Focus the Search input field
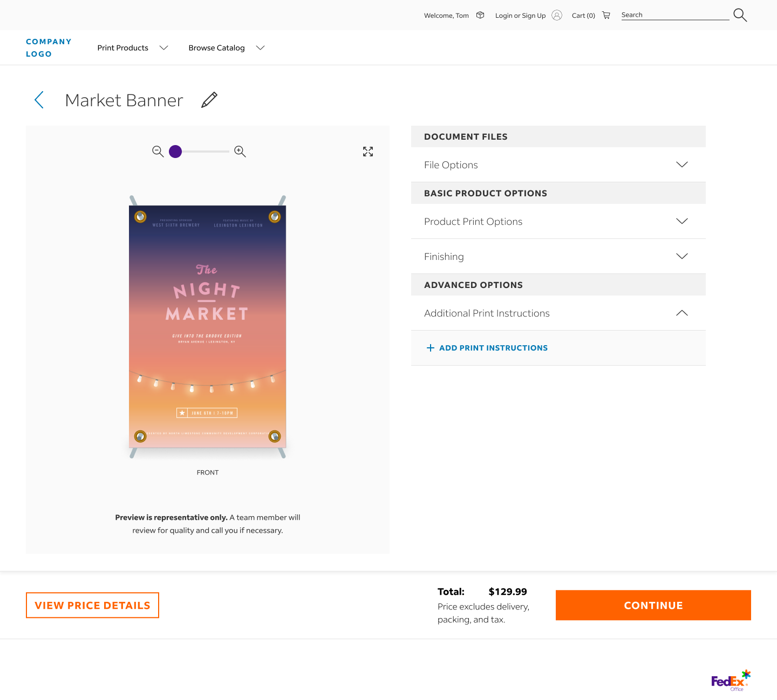Image resolution: width=777 pixels, height=700 pixels. 675,15
